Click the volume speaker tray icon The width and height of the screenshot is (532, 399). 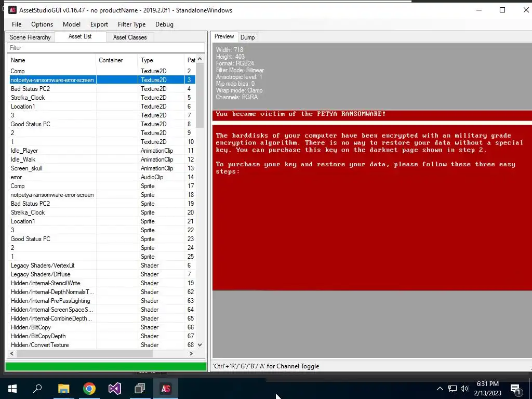click(x=464, y=389)
